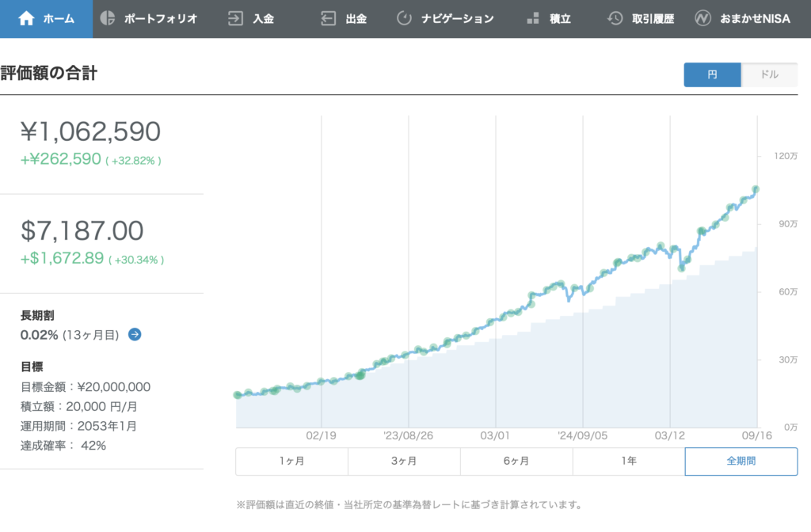Select the 3ヶ月 chart period
This screenshot has height=532, width=811.
404,462
